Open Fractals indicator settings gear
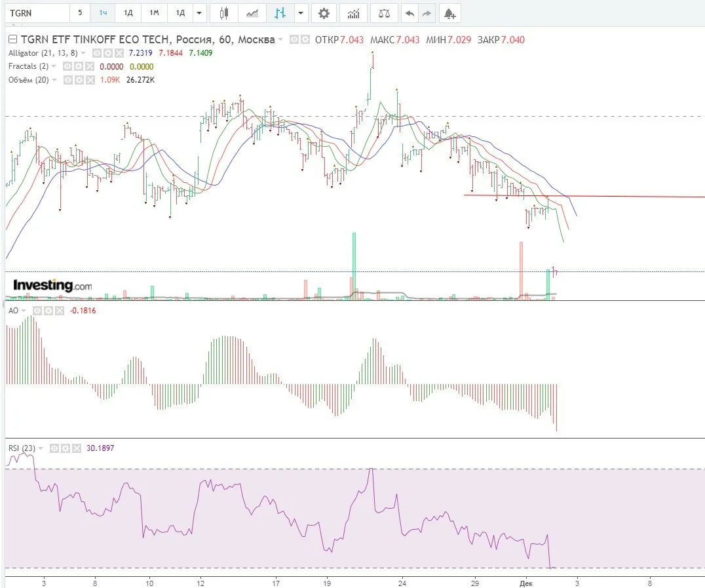The width and height of the screenshot is (705, 588). tap(79, 67)
